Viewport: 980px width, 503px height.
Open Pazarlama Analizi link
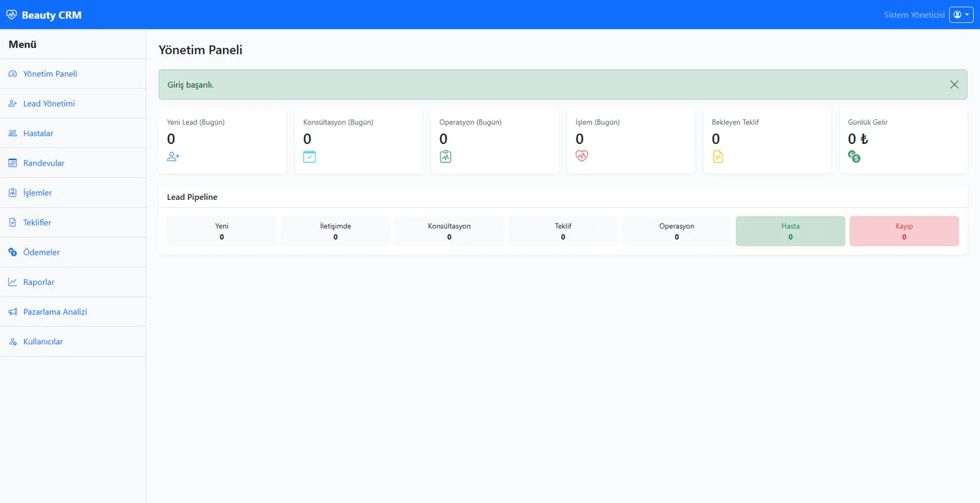point(73,312)
